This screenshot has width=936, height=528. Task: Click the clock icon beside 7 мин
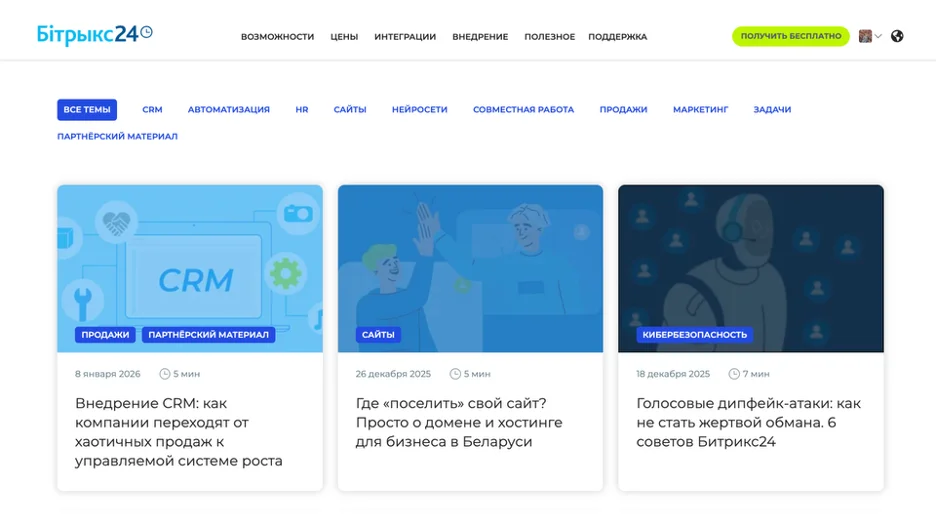[734, 374]
